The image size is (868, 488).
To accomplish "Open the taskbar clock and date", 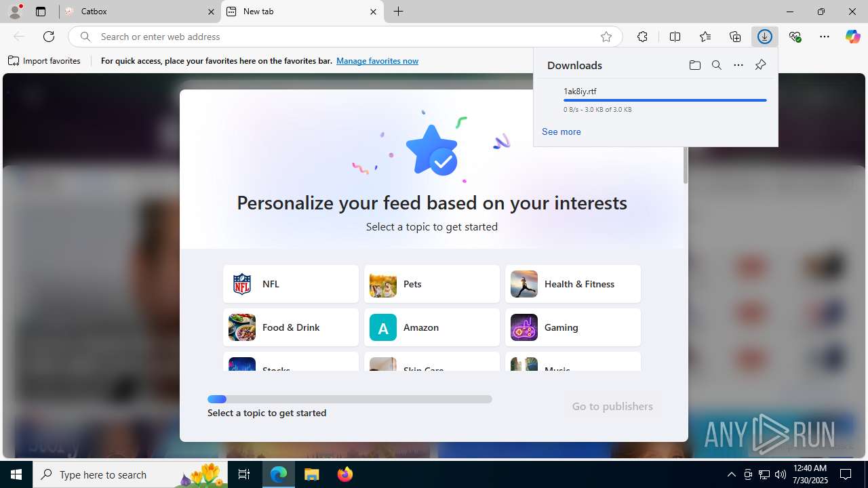I will tap(810, 474).
